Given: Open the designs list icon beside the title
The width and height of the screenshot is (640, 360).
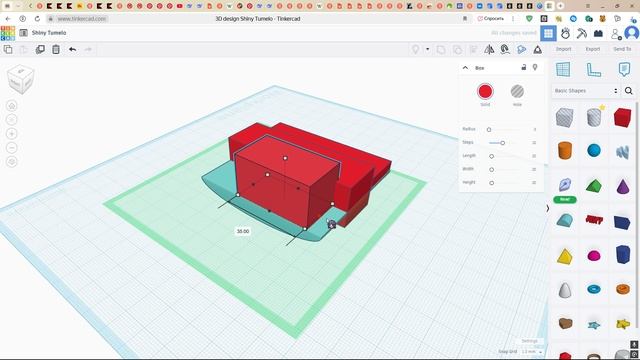Looking at the screenshot, I should pos(23,33).
